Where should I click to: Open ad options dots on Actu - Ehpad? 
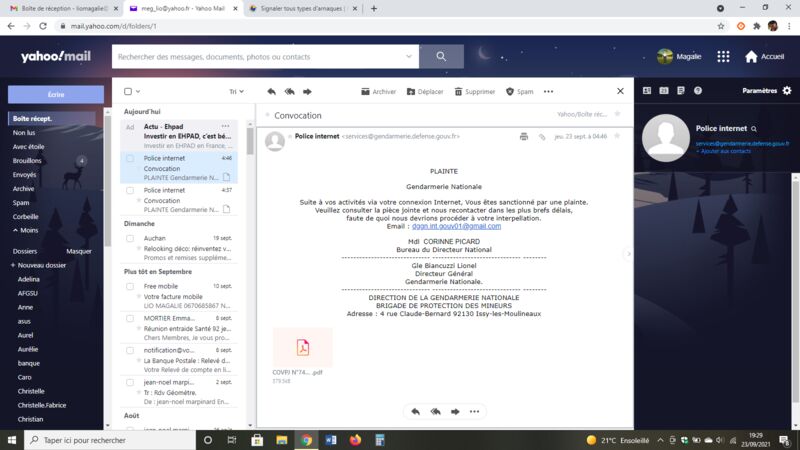225,126
